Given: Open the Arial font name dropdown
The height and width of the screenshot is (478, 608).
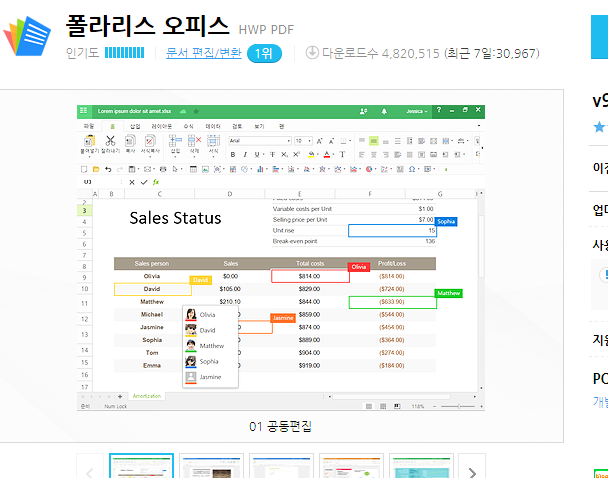Looking at the screenshot, I should 260,141.
